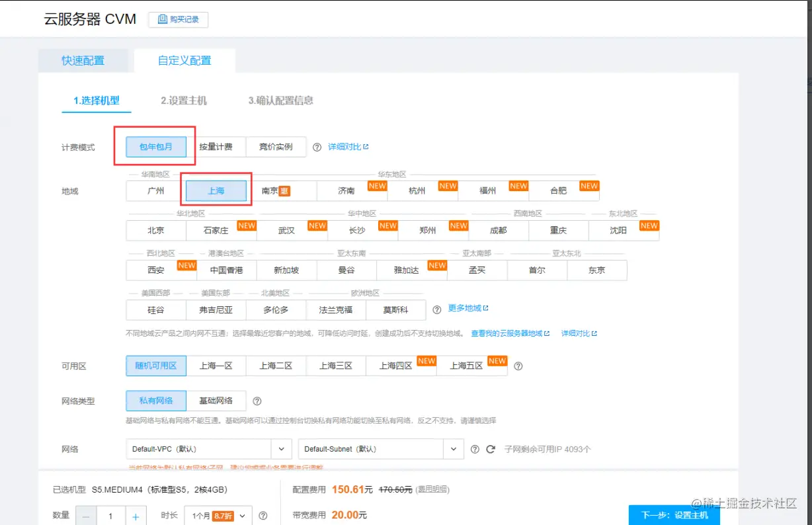The width and height of the screenshot is (812, 525).
Task: Open the 查看我的云服务器地域 link
Action: [x=510, y=333]
